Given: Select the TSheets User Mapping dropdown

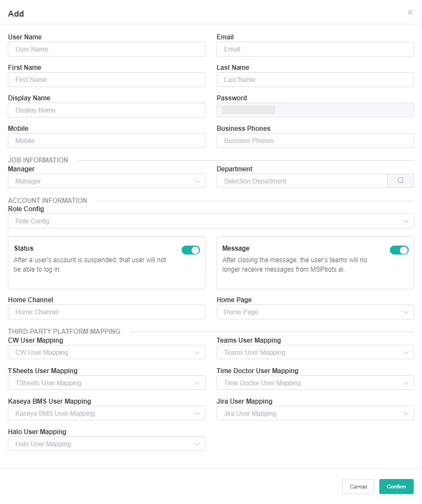Looking at the screenshot, I should pyautogui.click(x=106, y=383).
